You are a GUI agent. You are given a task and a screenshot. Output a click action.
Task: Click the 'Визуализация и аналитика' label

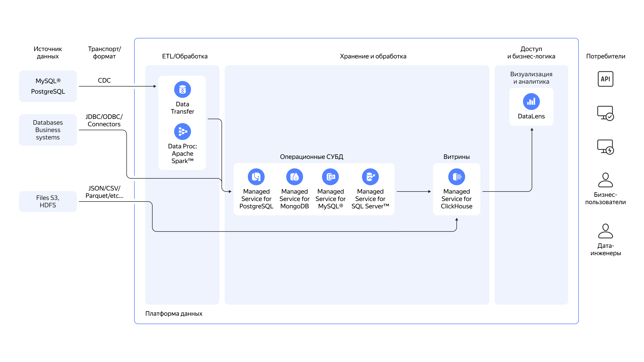pos(531,78)
